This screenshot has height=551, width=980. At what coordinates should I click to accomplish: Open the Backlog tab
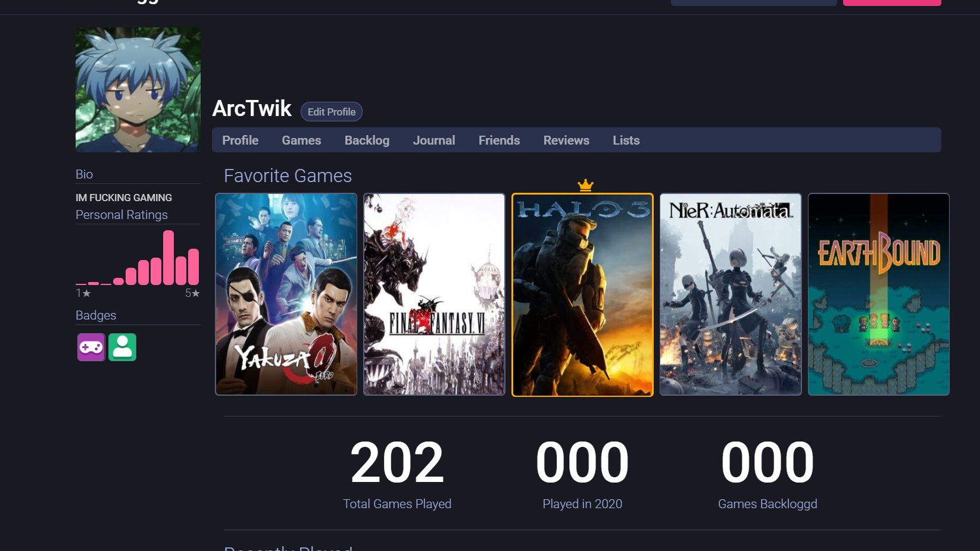point(367,140)
